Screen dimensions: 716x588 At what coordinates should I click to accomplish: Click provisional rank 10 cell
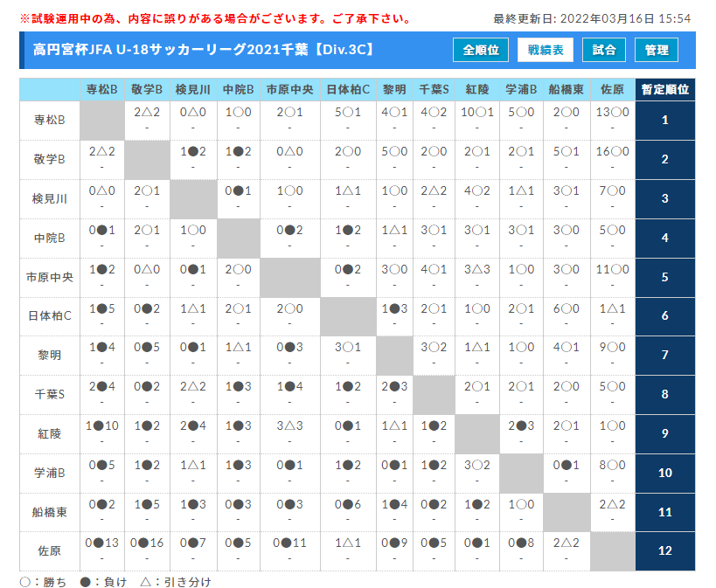coord(664,473)
